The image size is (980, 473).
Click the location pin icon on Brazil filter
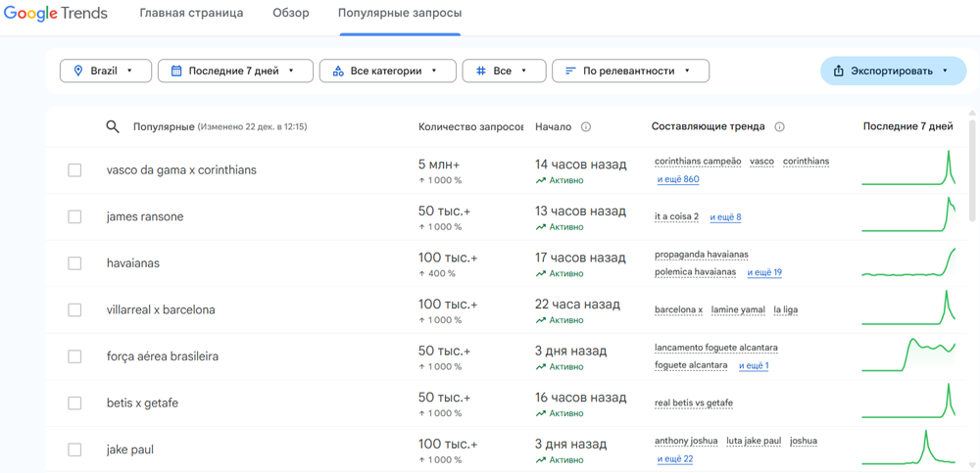tap(78, 71)
